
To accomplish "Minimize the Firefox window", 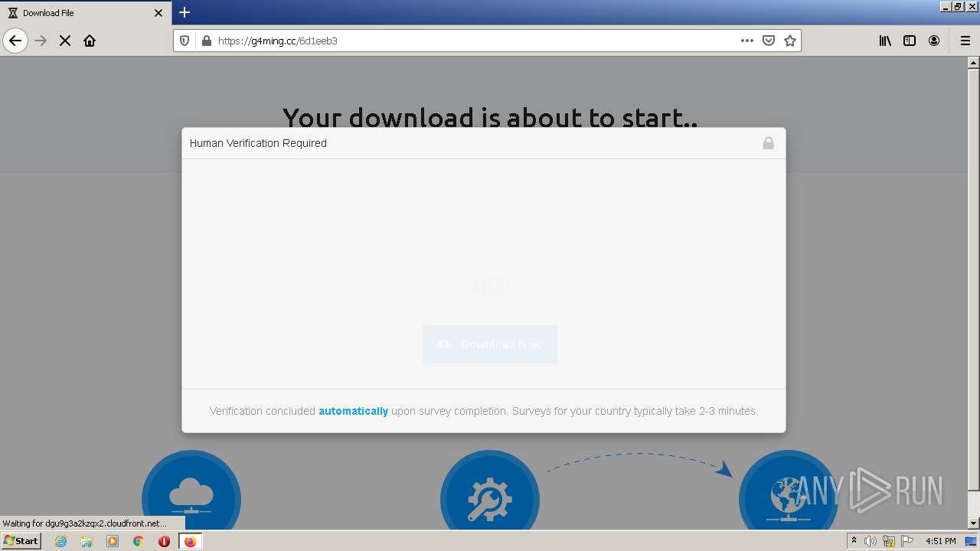I will [x=946, y=6].
